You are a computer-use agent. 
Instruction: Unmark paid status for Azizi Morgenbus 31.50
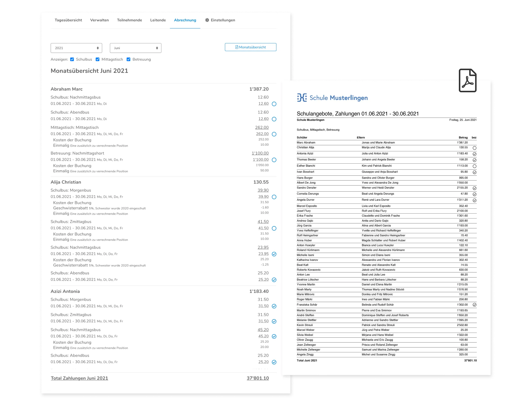[x=274, y=306]
